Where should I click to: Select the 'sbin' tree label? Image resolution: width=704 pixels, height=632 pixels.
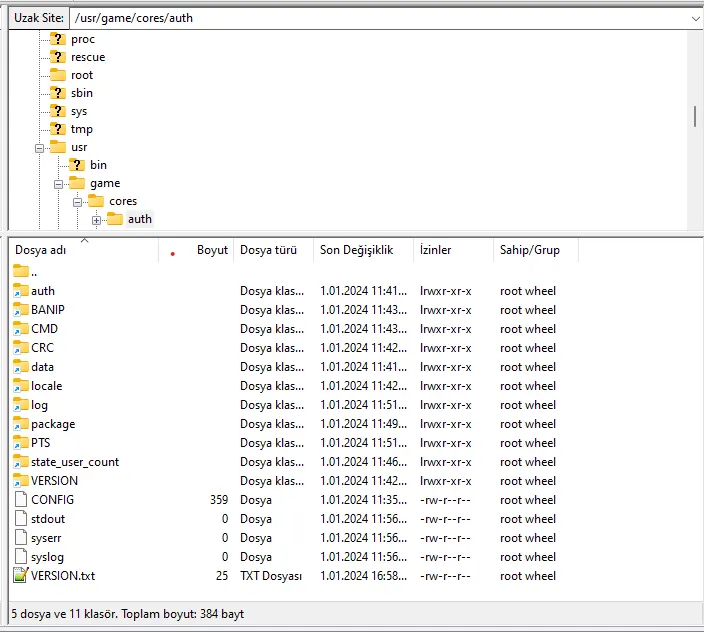82,93
